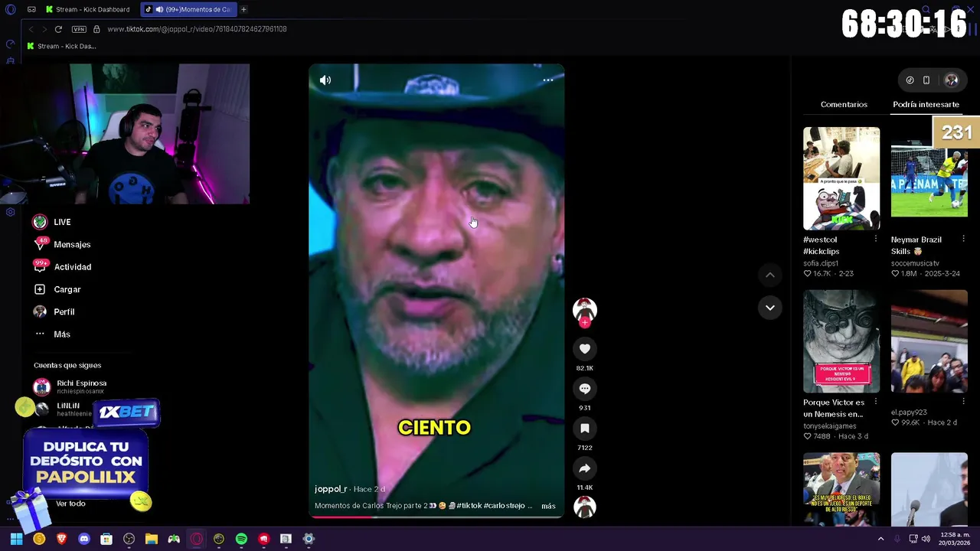Expand video caption with 'más'

click(548, 506)
